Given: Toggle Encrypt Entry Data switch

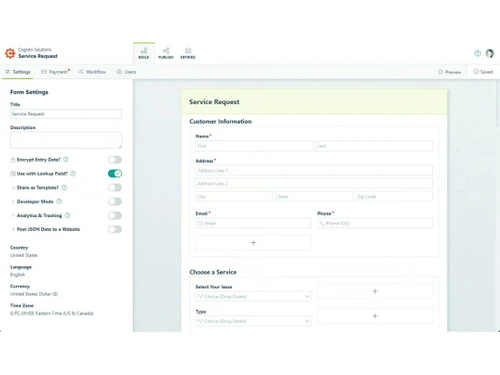Looking at the screenshot, I should pyautogui.click(x=115, y=160).
